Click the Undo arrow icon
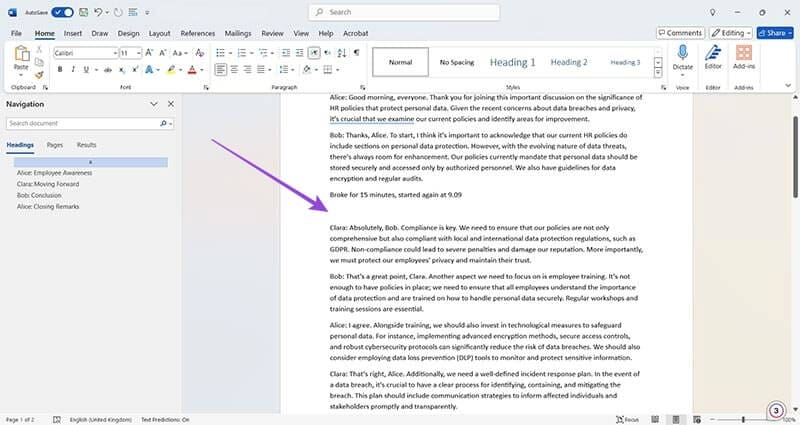This screenshot has width=800, height=425. [x=98, y=12]
